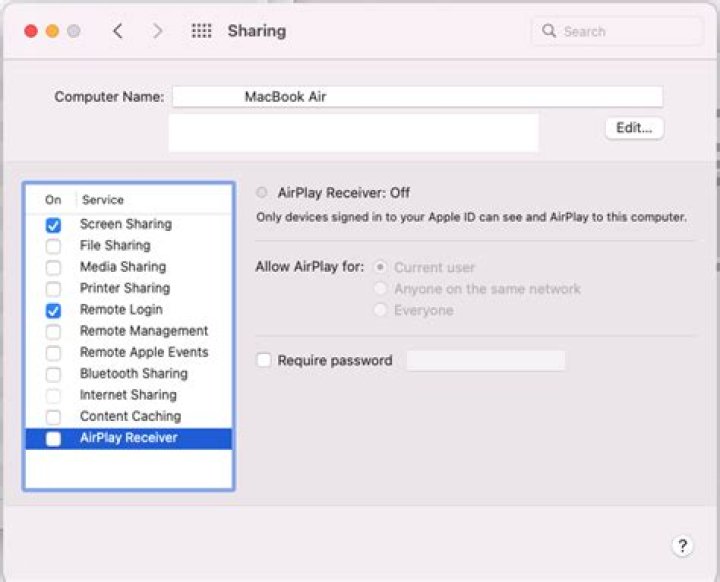Select Media Sharing service row
This screenshot has width=720, height=582.
pyautogui.click(x=129, y=267)
